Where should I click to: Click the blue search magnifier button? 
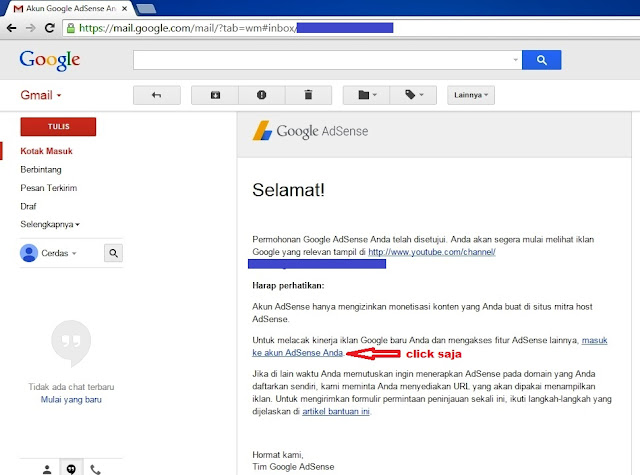(541, 60)
